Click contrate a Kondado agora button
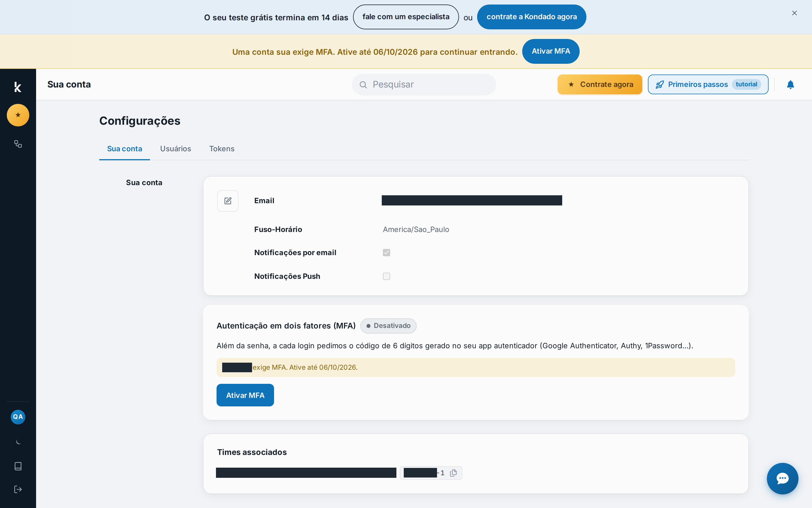Viewport: 812px width, 508px height. point(531,17)
